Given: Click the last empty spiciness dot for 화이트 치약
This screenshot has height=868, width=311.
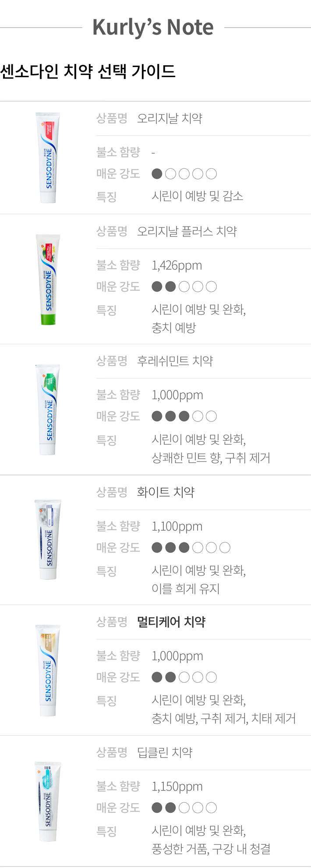Looking at the screenshot, I should pos(225,547).
